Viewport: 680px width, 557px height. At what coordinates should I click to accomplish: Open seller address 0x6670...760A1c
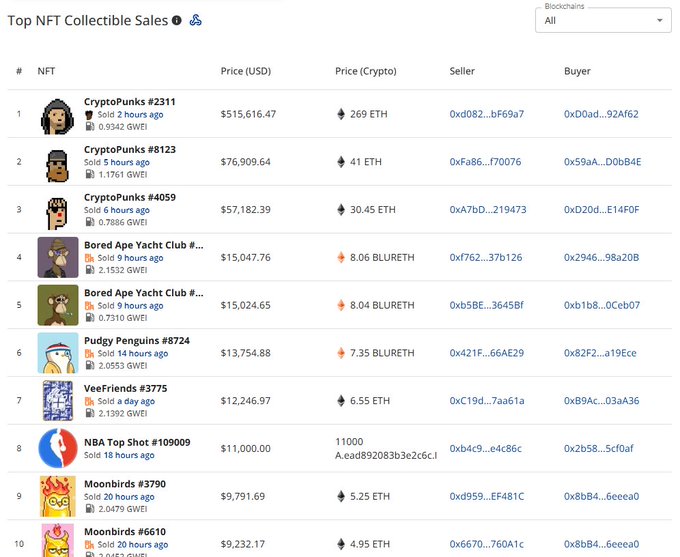click(x=487, y=544)
